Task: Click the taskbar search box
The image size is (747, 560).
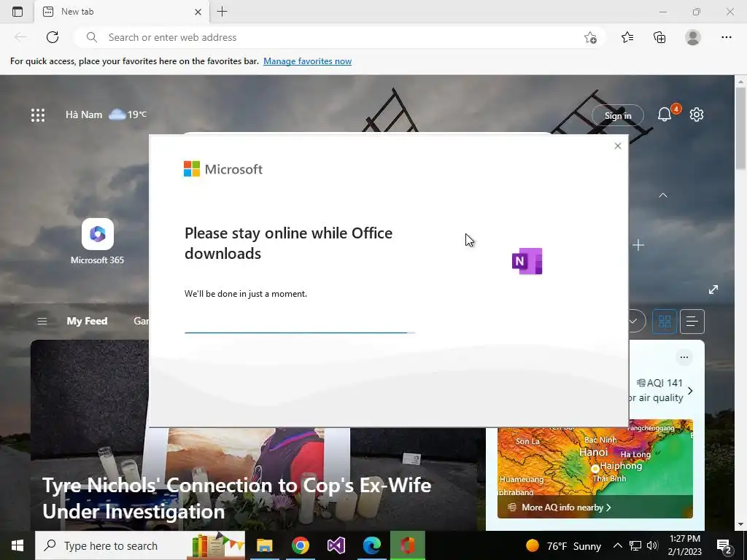Action: [x=140, y=545]
